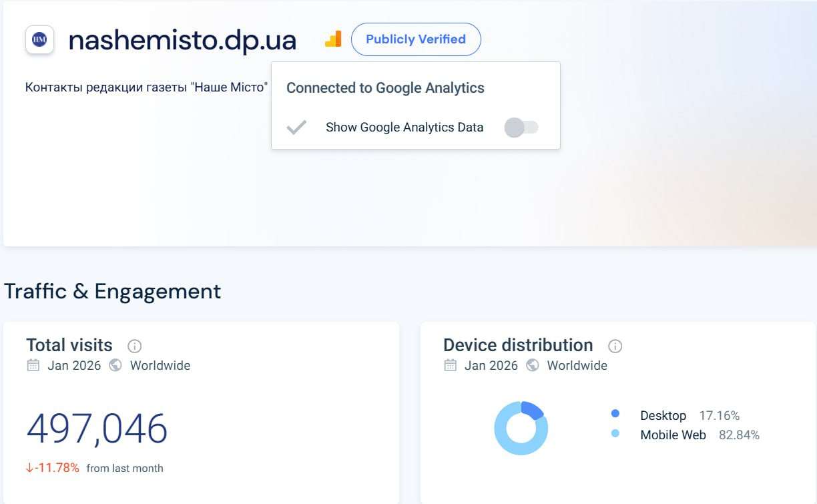This screenshot has height=504, width=817.
Task: Click the -11.78% change indicator
Action: click(x=53, y=468)
